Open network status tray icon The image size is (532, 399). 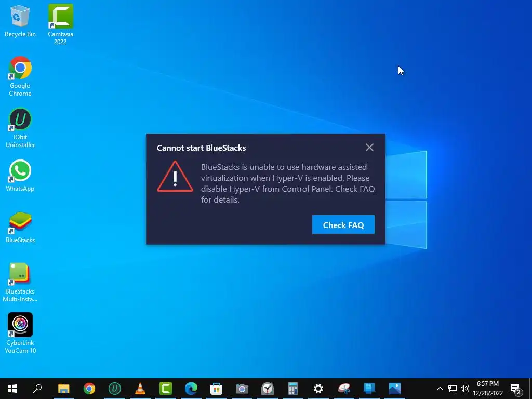(x=453, y=389)
